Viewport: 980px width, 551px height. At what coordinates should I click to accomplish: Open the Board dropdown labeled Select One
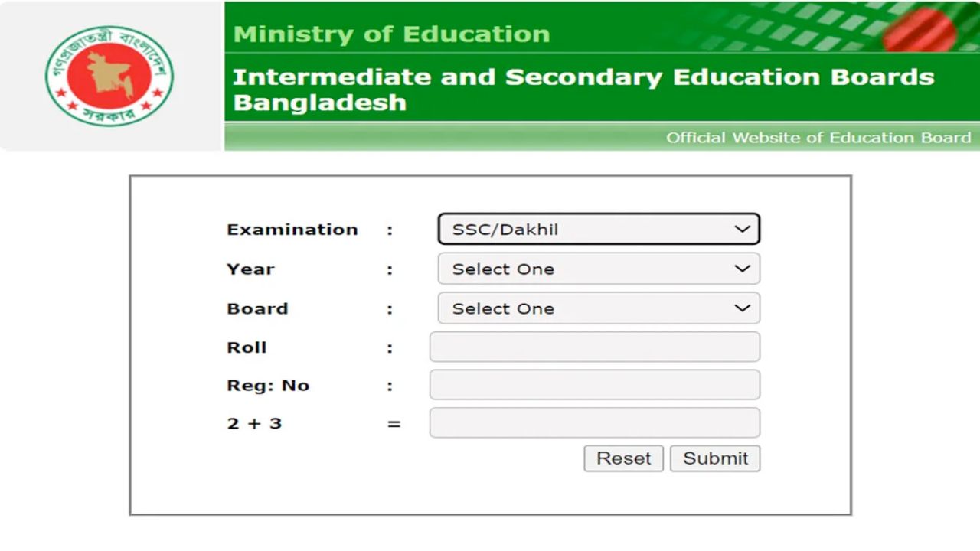[x=597, y=308]
